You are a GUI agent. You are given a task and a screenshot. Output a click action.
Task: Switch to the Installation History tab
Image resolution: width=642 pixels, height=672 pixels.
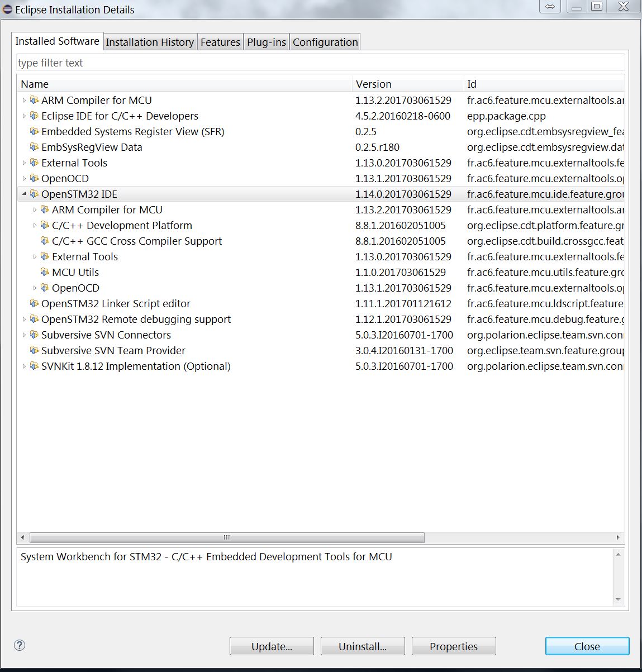pos(149,42)
